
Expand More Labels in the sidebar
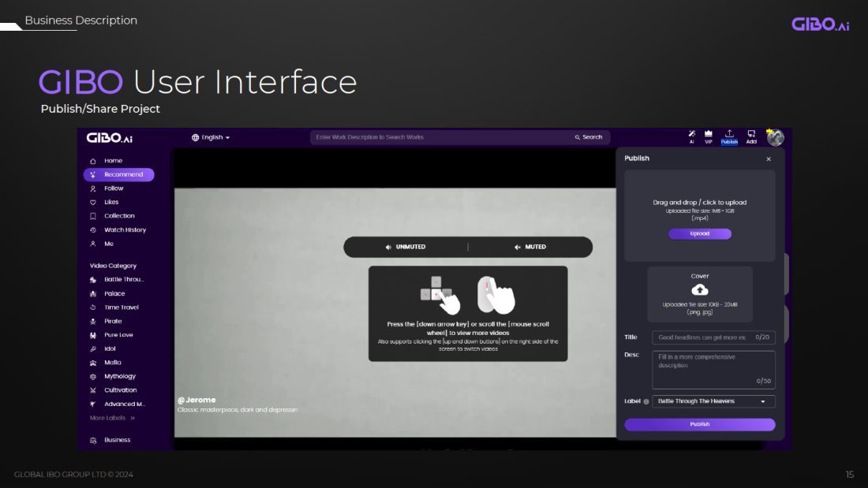click(112, 418)
